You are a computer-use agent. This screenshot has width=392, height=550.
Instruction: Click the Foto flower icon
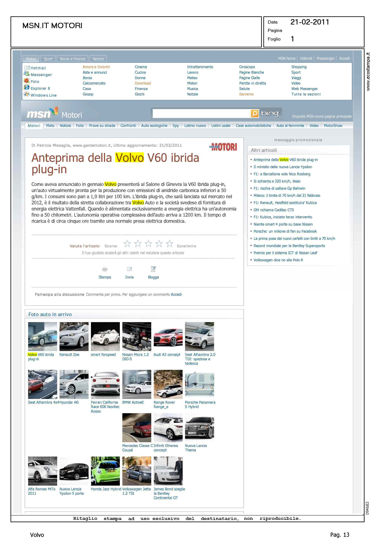click(x=27, y=81)
